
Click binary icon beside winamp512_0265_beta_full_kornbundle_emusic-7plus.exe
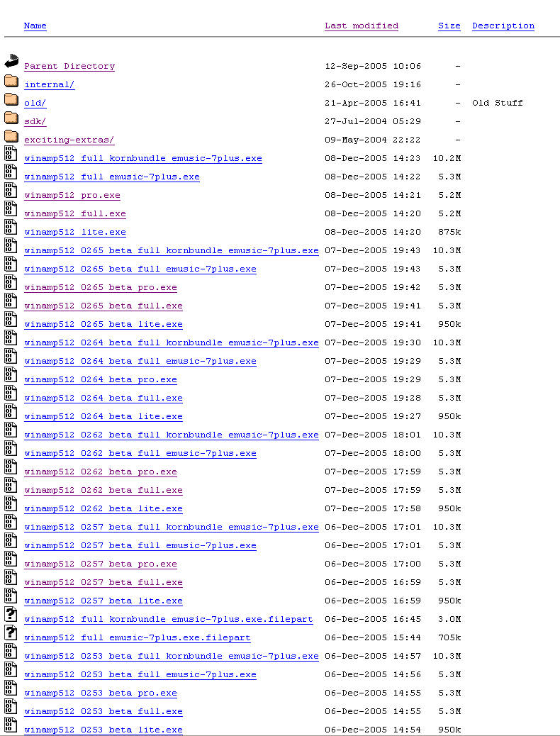[x=11, y=246]
